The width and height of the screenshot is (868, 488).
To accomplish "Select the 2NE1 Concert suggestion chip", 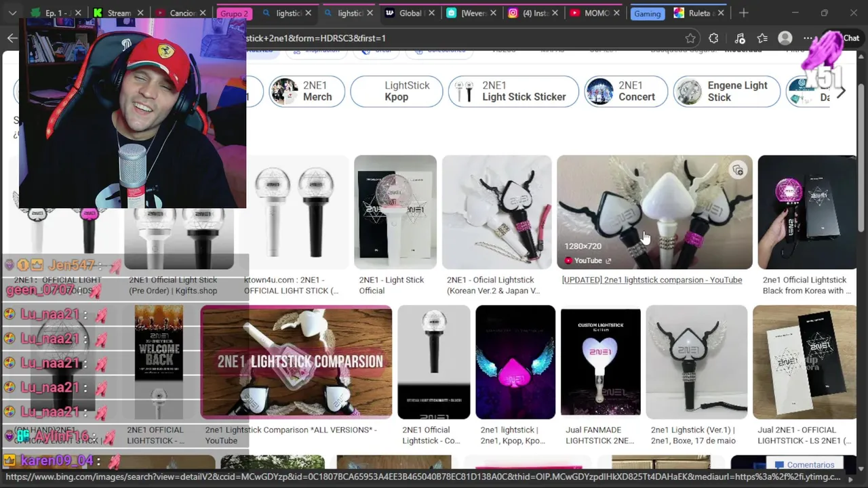I will pos(626,91).
